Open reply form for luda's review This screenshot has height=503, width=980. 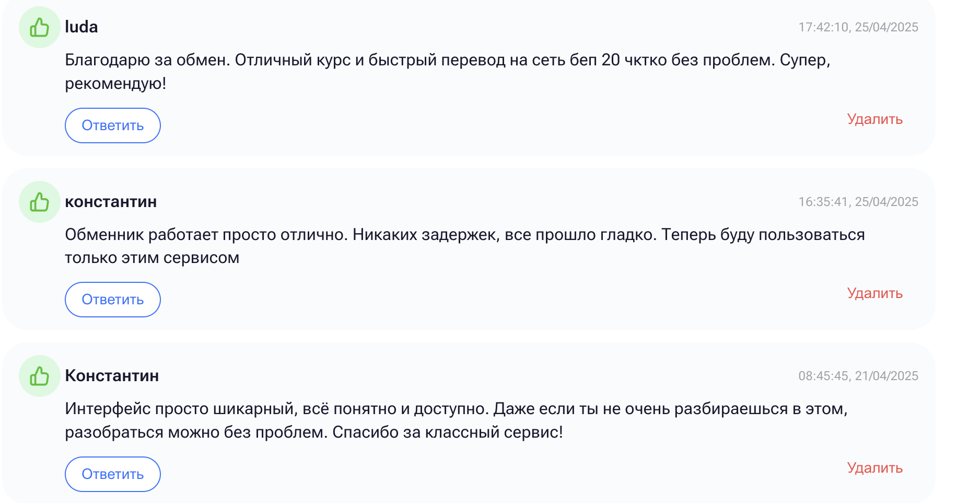112,125
